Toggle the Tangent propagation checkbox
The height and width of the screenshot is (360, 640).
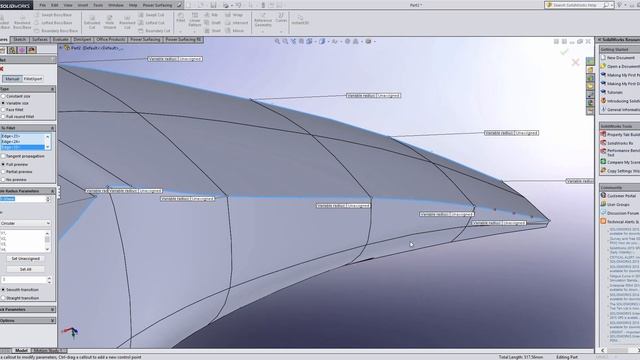click(x=3, y=156)
